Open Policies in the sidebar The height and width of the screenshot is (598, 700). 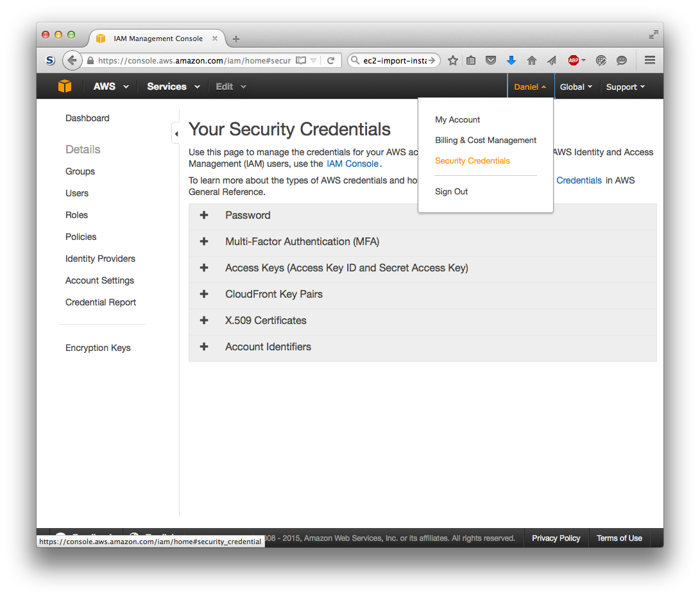[81, 237]
